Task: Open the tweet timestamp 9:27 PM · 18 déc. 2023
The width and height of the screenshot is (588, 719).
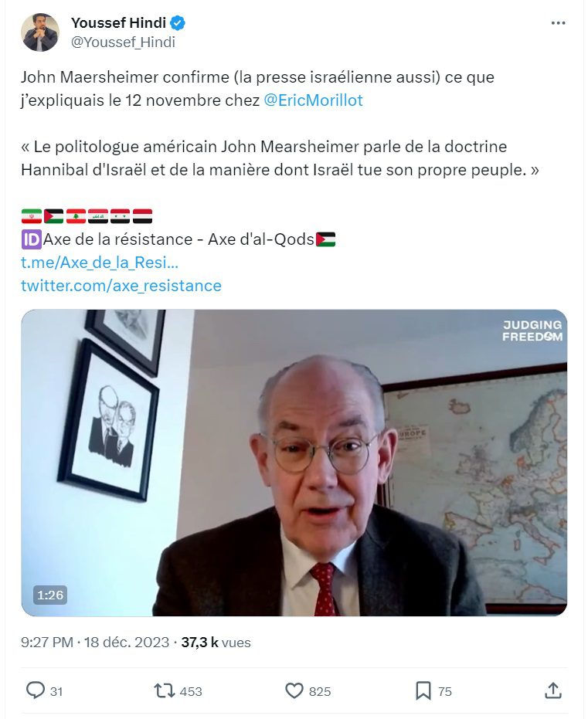Action: pos(95,642)
